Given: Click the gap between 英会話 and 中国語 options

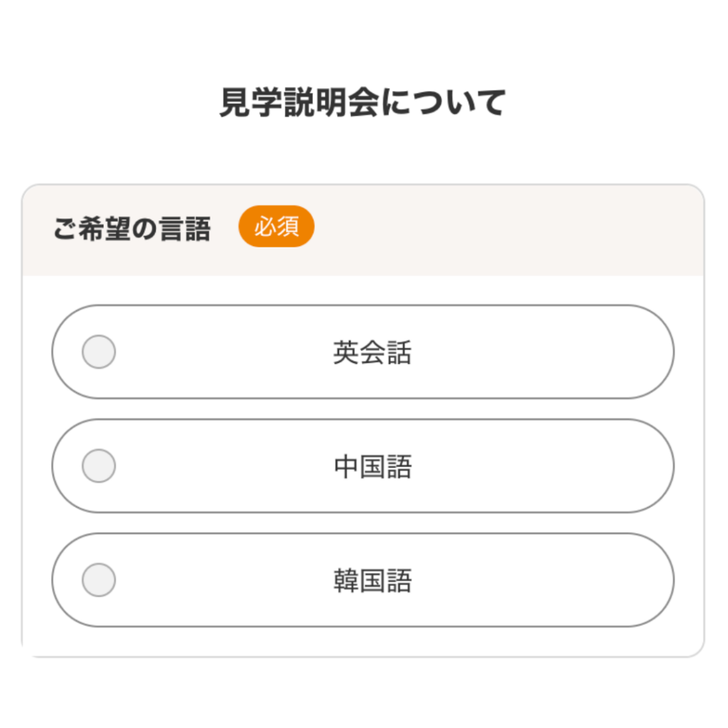Looking at the screenshot, I should point(363,409).
